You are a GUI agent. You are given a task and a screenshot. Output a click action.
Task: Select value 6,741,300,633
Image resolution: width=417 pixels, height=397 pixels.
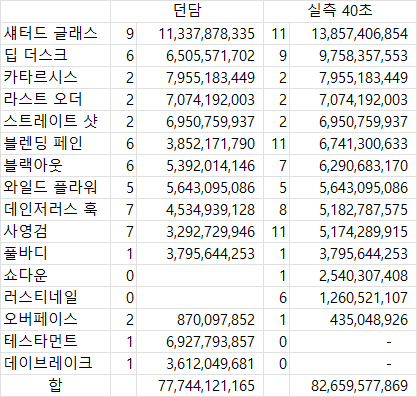(x=353, y=143)
